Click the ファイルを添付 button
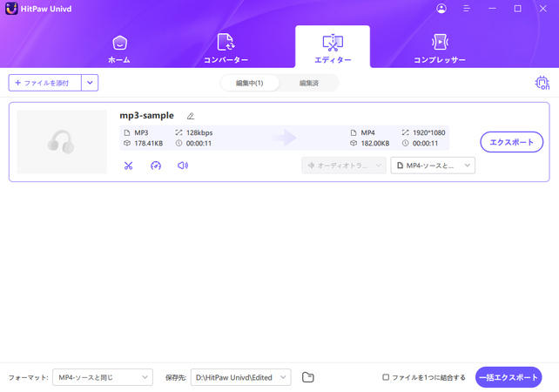559x392 pixels. click(45, 83)
